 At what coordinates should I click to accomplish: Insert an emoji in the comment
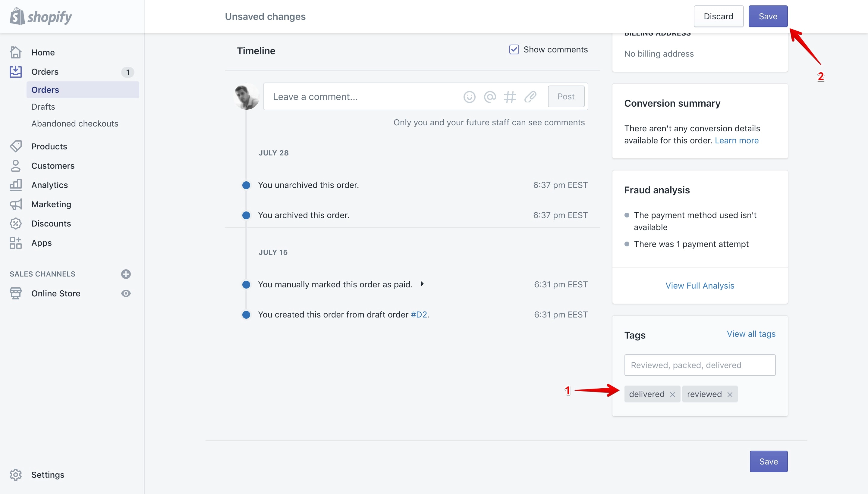point(470,97)
